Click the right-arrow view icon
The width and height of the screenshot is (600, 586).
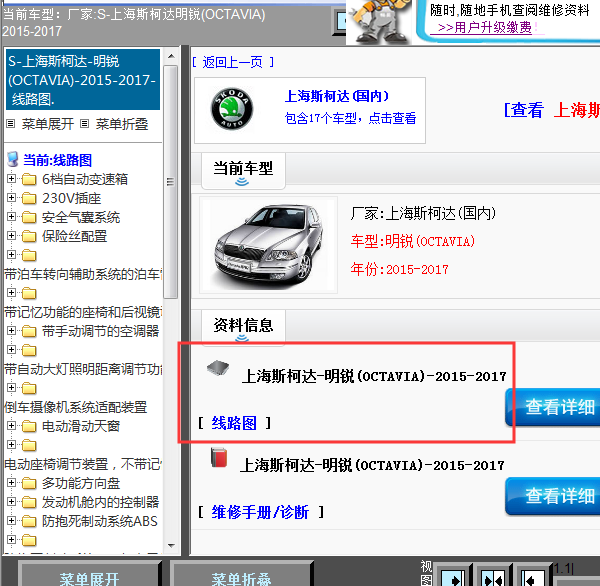pyautogui.click(x=453, y=578)
